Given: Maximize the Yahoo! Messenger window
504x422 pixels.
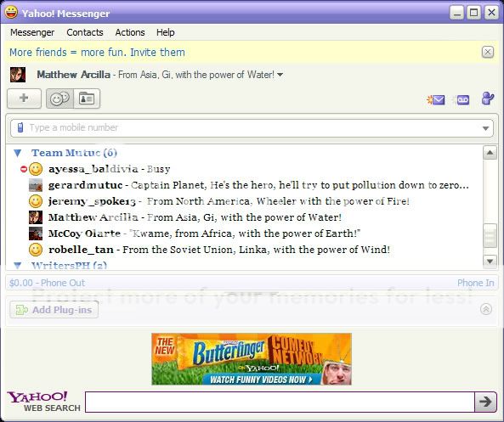Looking at the screenshot, I should (x=473, y=13).
